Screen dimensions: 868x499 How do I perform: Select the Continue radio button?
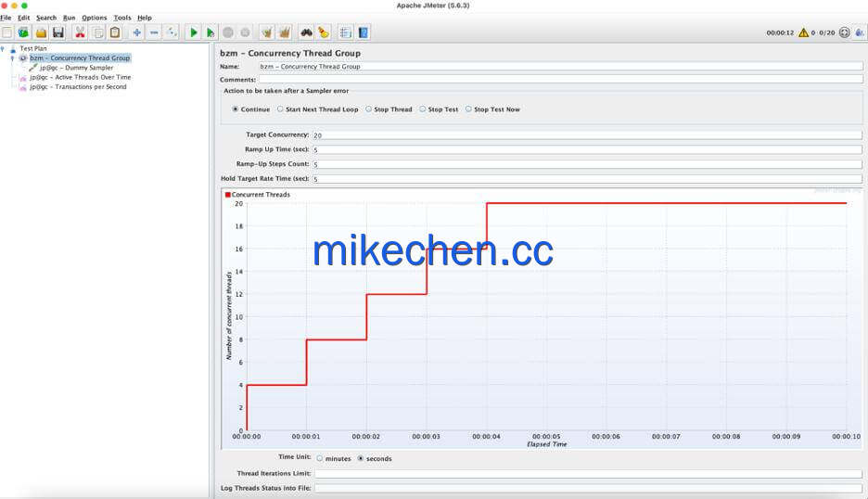tap(236, 109)
